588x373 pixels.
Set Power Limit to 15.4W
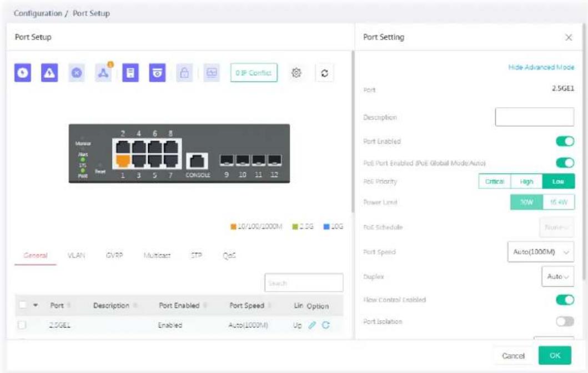[x=559, y=202]
